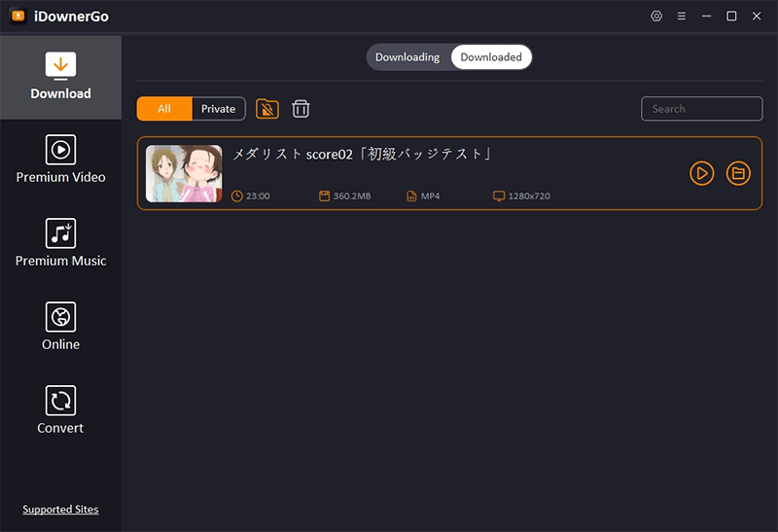The width and height of the screenshot is (778, 532).
Task: Open Premium Video section
Action: tap(60, 160)
